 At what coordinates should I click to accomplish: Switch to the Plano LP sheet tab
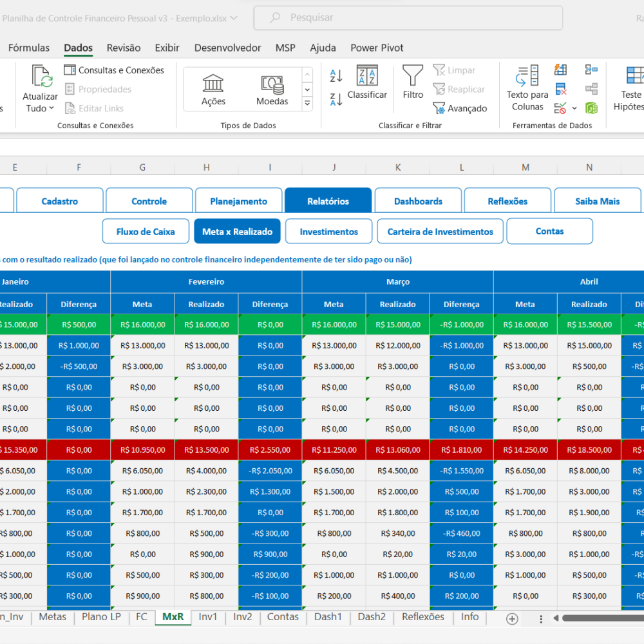tap(101, 617)
